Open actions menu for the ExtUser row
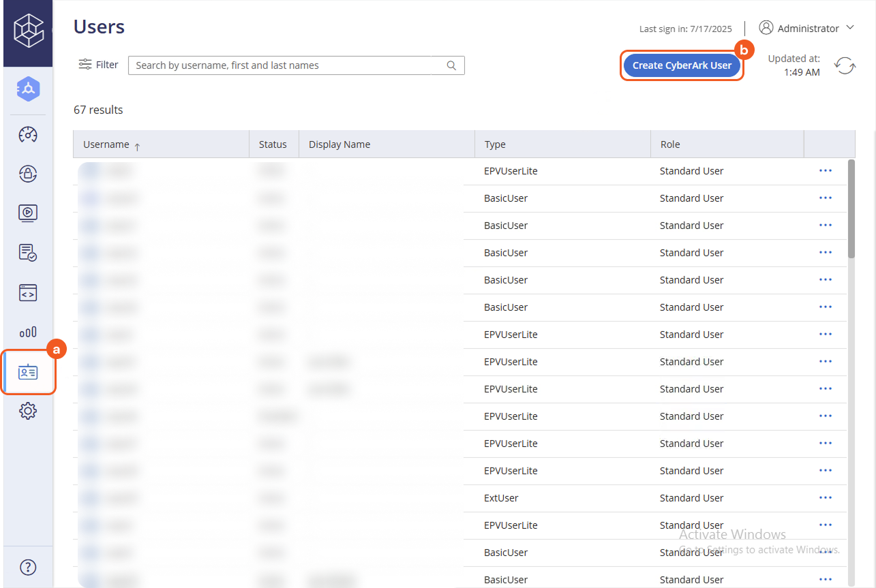 [825, 498]
